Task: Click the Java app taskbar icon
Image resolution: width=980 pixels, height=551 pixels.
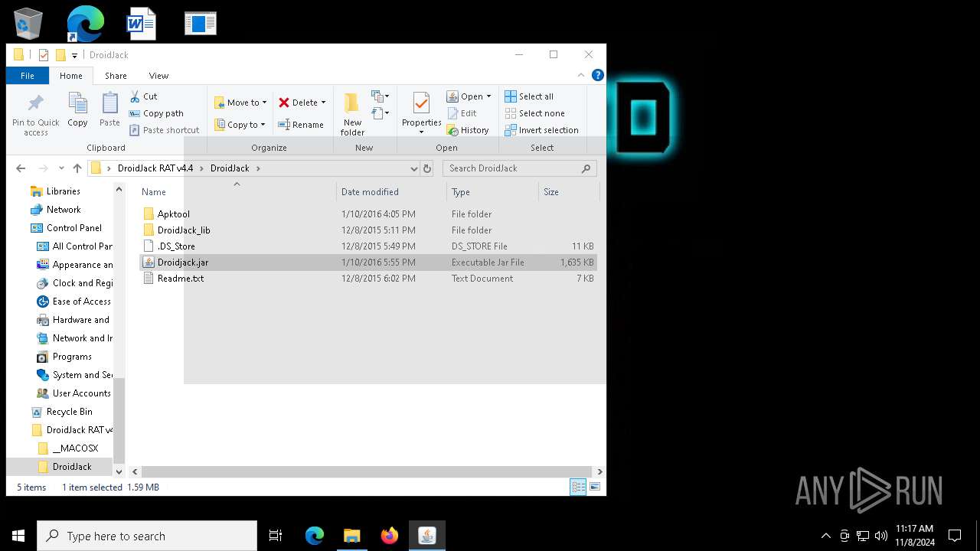Action: (426, 536)
